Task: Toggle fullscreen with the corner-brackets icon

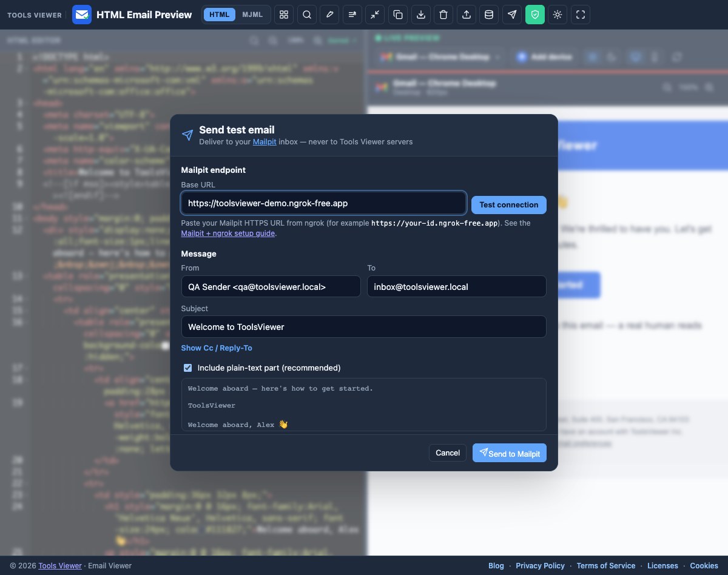Action: tap(581, 15)
